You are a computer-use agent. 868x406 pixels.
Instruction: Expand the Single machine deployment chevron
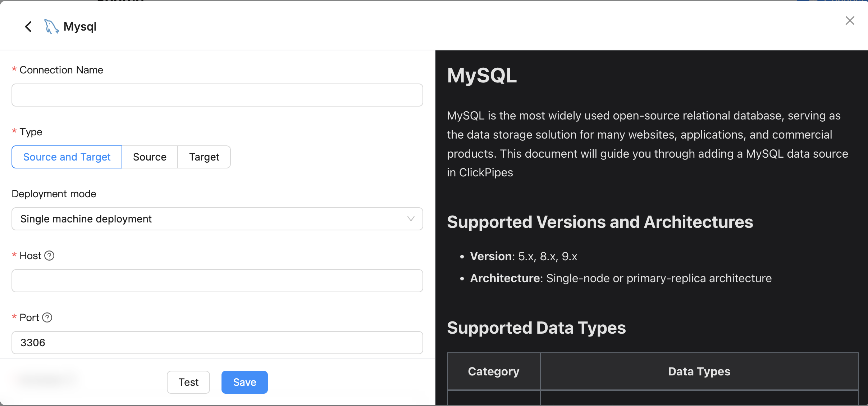click(411, 219)
